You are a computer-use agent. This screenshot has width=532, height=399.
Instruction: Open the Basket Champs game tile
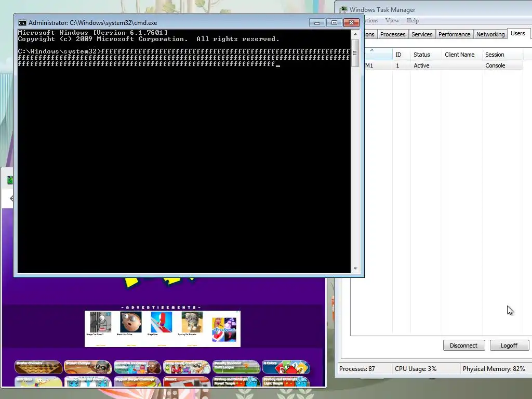click(x=88, y=367)
